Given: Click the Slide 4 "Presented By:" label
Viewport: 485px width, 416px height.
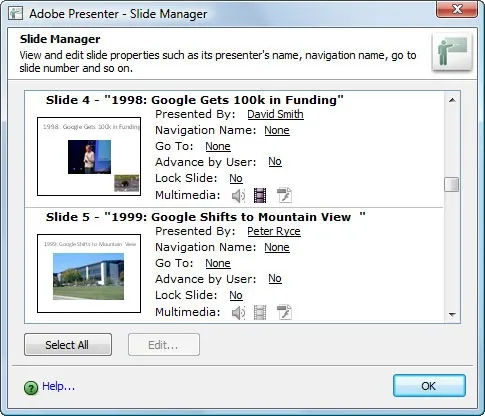Looking at the screenshot, I should pos(195,114).
